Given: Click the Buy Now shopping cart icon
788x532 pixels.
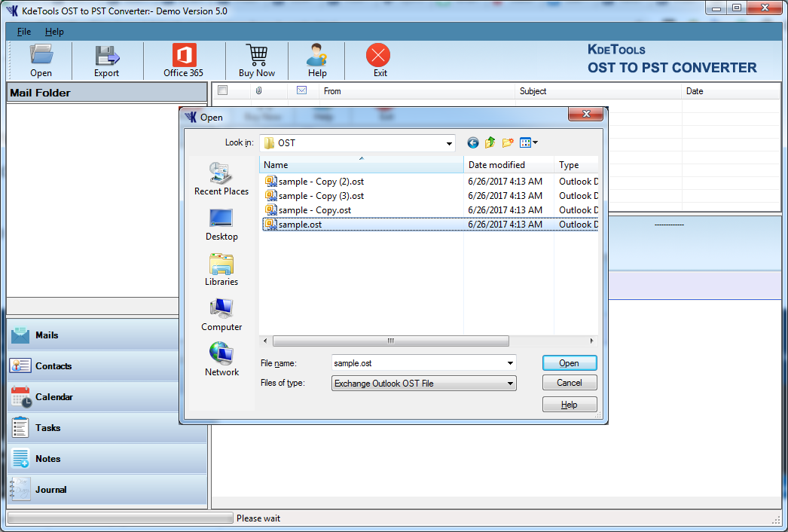Looking at the screenshot, I should (257, 55).
